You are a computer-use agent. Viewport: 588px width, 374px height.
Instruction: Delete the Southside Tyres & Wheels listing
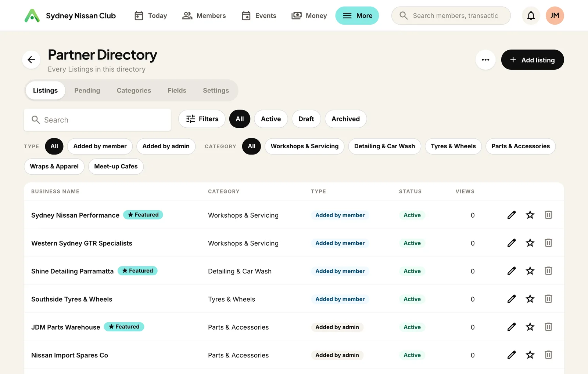coord(548,299)
